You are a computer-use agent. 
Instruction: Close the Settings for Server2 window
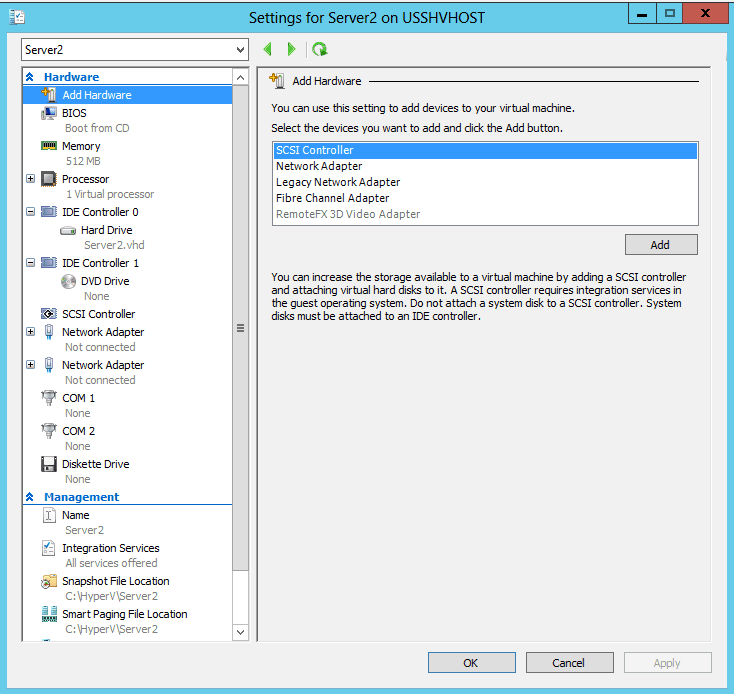click(x=705, y=14)
